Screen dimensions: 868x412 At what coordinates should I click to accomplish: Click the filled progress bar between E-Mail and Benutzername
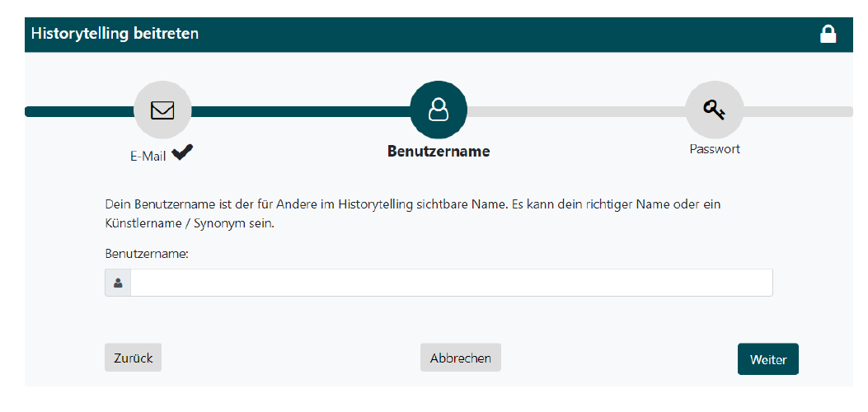(x=301, y=112)
